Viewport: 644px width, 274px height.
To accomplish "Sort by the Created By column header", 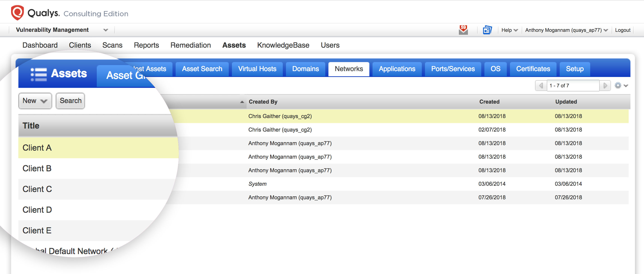I will click(263, 102).
